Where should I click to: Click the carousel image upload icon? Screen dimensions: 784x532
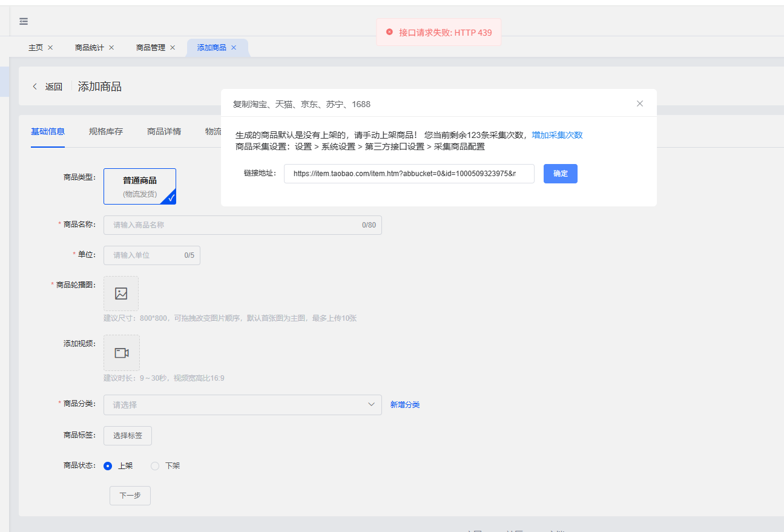pos(121,294)
